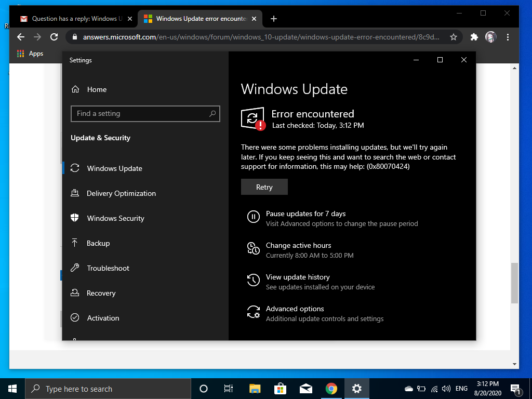Pause updates for 7 days
This screenshot has height=399, width=532.
[x=305, y=214]
